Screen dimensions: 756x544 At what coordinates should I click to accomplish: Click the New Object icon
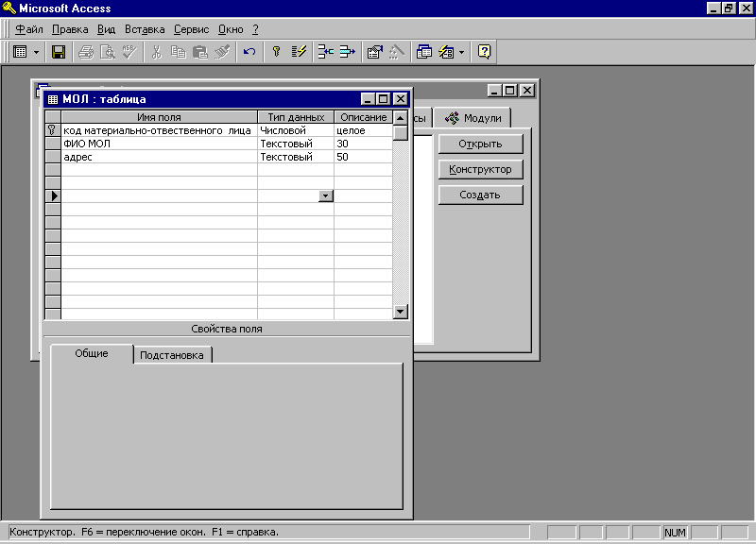click(446, 52)
